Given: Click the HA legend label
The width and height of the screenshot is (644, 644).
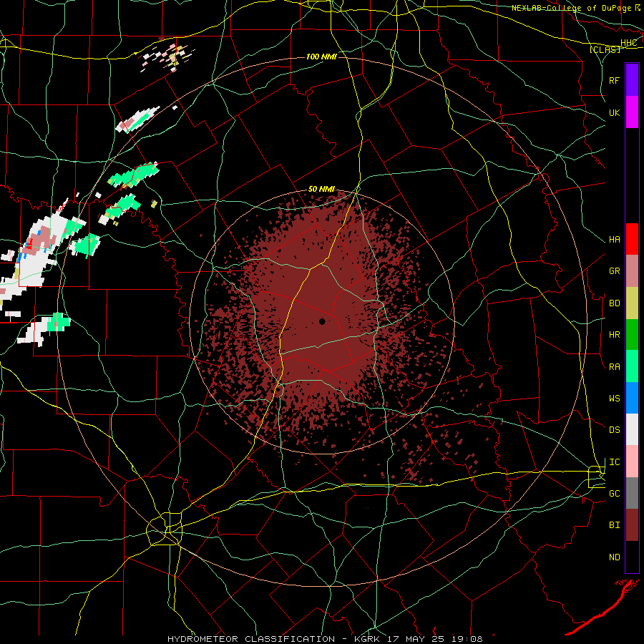Looking at the screenshot, I should (614, 240).
